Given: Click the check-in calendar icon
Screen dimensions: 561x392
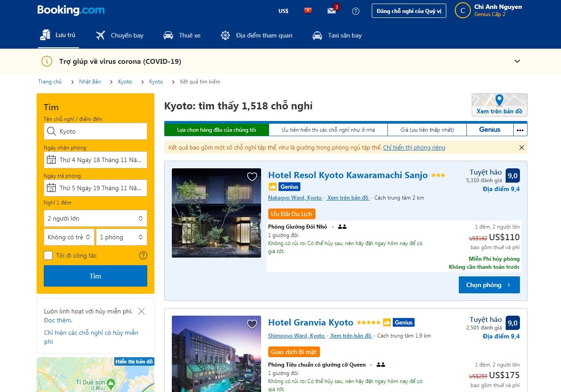Looking at the screenshot, I should pos(51,160).
